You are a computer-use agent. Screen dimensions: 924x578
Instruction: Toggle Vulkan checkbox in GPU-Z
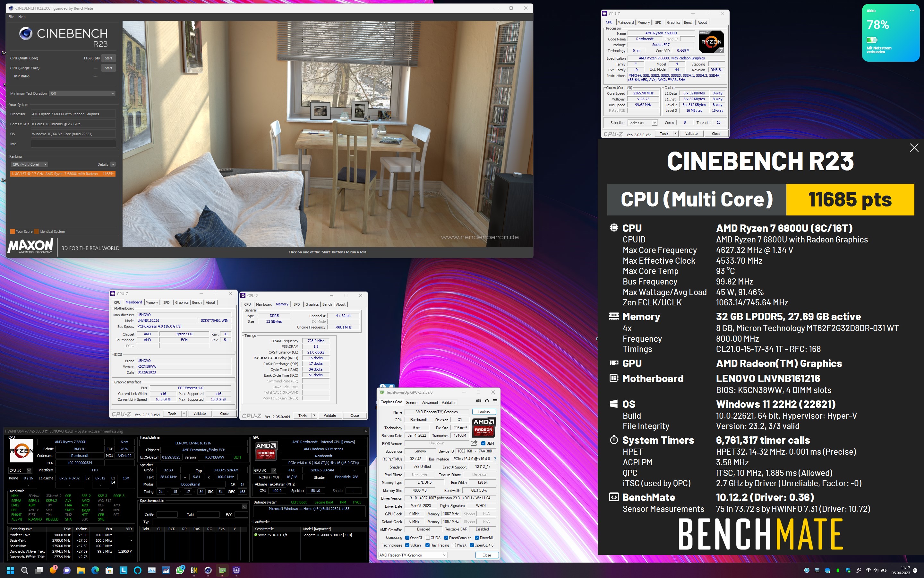(x=407, y=546)
